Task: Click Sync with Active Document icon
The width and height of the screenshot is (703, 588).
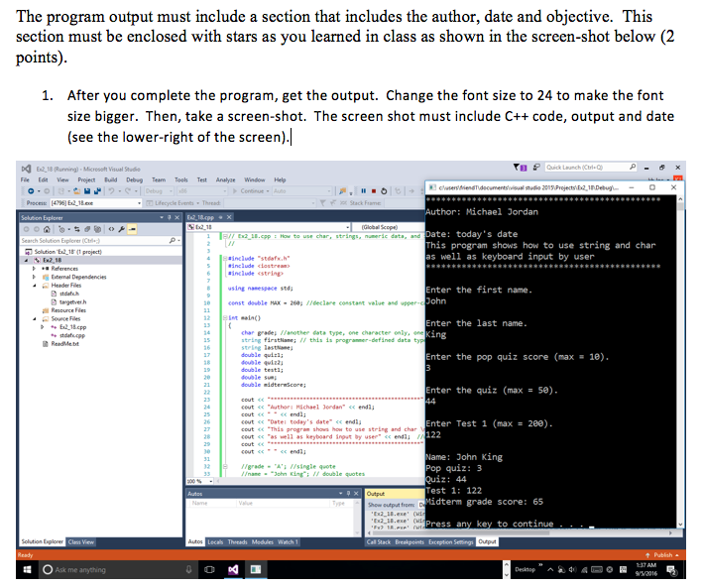Action: 77,230
